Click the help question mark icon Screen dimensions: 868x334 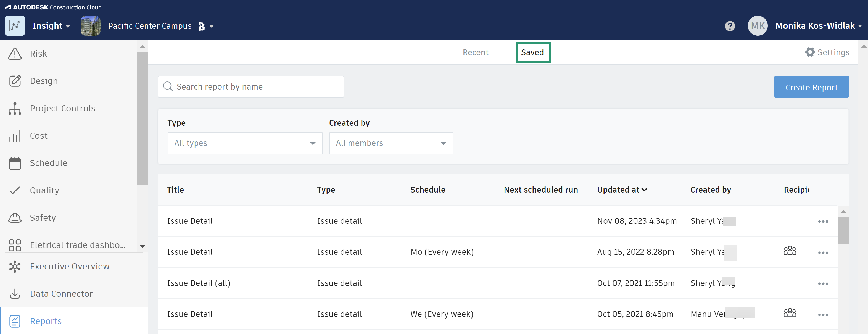coord(730,26)
